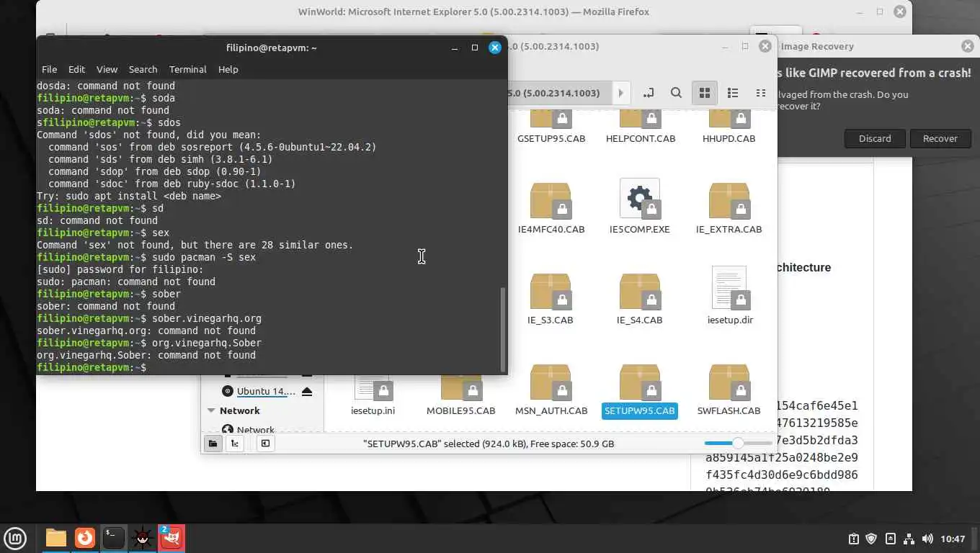Open the 10:47 clock calendar
980x553 pixels.
pyautogui.click(x=953, y=539)
